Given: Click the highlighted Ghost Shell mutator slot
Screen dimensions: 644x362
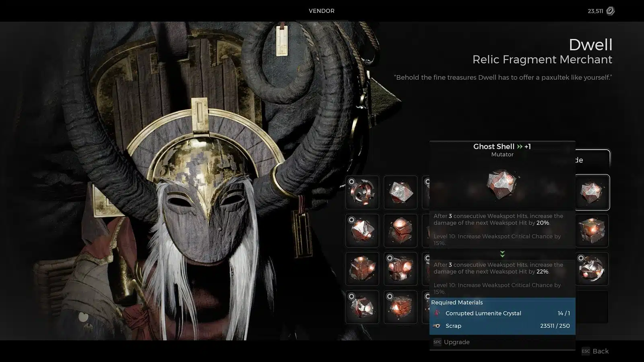Looking at the screenshot, I should pos(592,192).
